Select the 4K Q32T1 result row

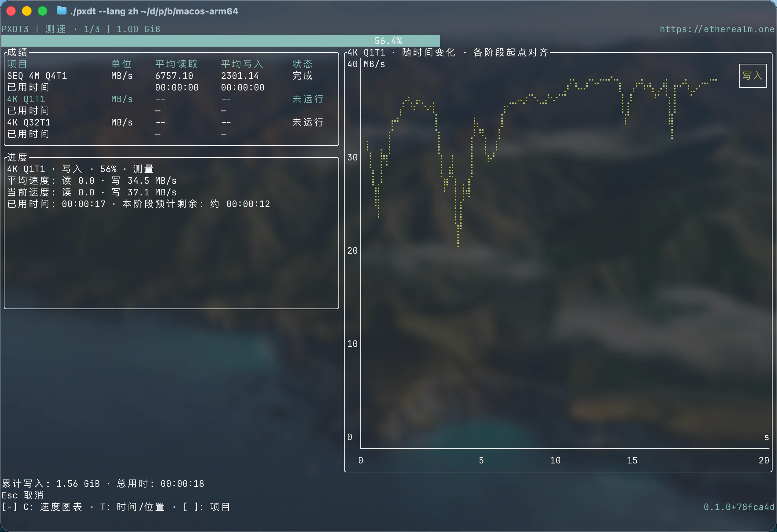coord(171,122)
